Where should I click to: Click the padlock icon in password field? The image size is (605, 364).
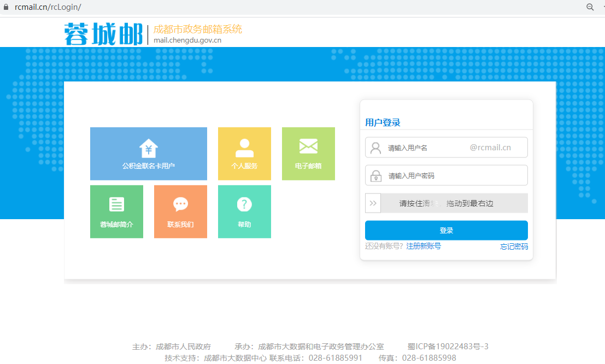tap(375, 176)
